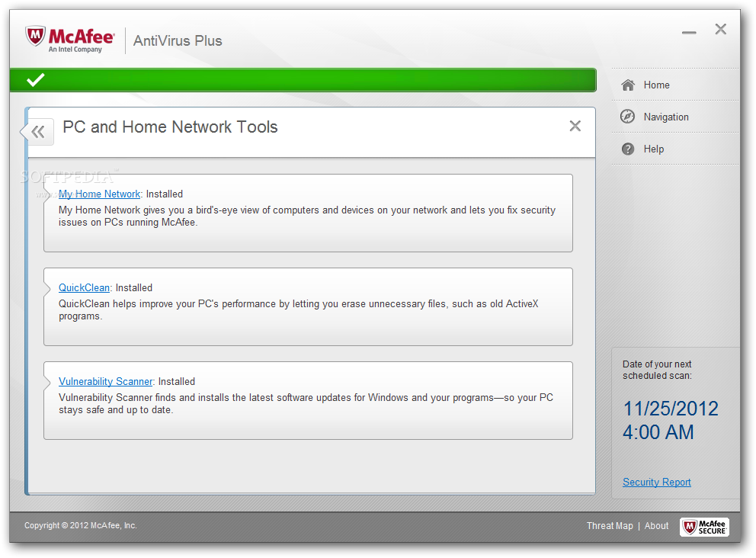Click the PC and Home Network Tools heading
The height and width of the screenshot is (558, 756).
click(x=170, y=127)
